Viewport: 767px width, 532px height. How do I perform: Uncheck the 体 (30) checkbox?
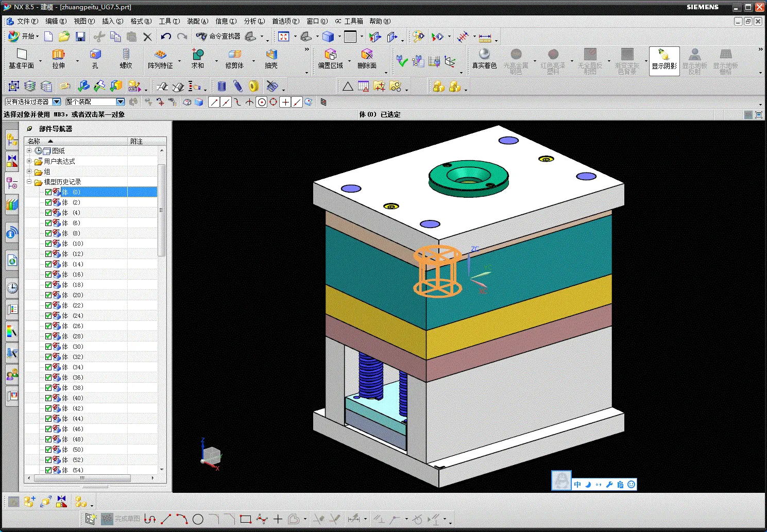pos(48,347)
